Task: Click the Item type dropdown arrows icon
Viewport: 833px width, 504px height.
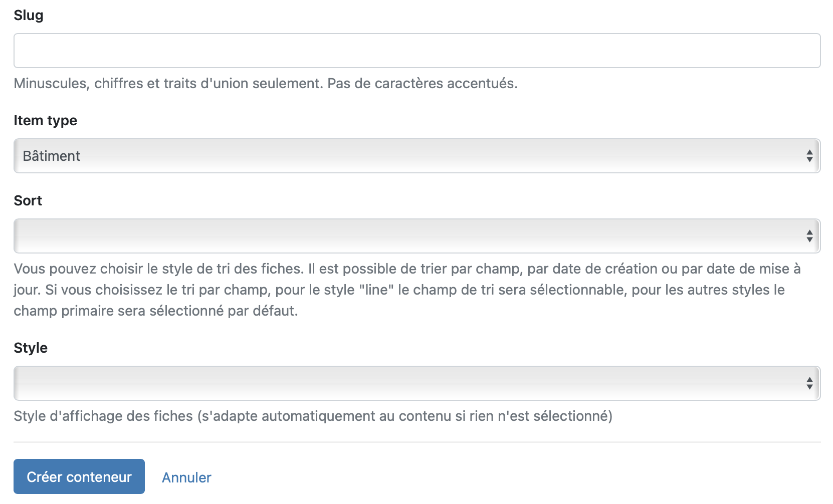Action: click(x=809, y=156)
